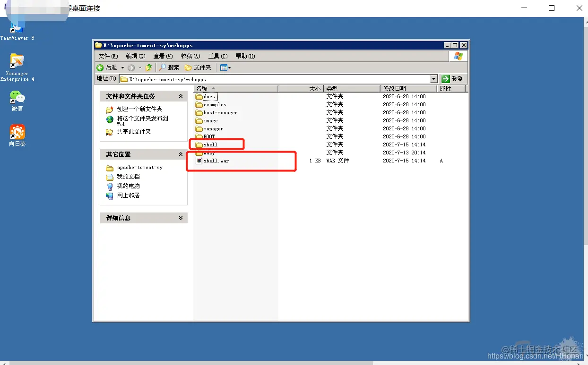Open 我的文档 from other places

pyautogui.click(x=128, y=177)
